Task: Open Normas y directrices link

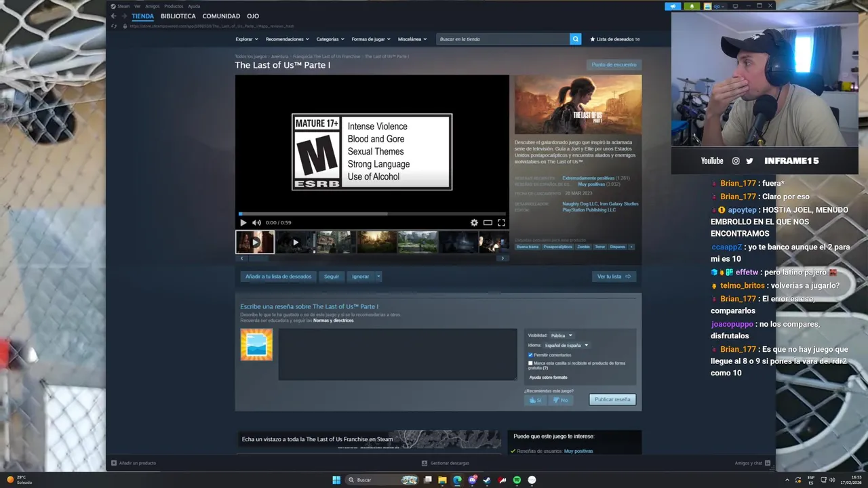Action: pyautogui.click(x=333, y=321)
